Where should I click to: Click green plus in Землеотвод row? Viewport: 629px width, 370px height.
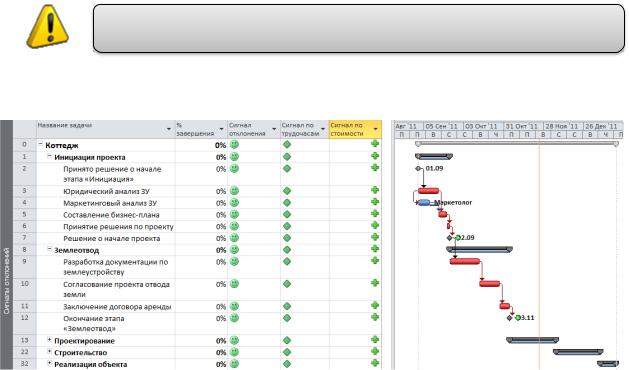point(375,249)
